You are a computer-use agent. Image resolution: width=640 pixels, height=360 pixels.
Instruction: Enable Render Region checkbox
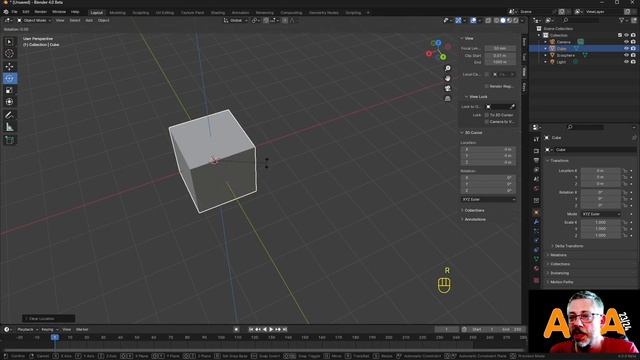pyautogui.click(x=487, y=86)
